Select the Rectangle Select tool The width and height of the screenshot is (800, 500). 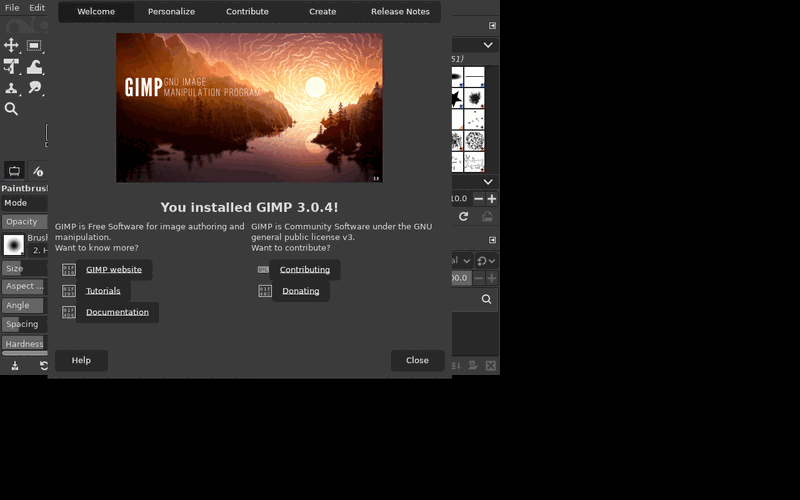point(34,45)
